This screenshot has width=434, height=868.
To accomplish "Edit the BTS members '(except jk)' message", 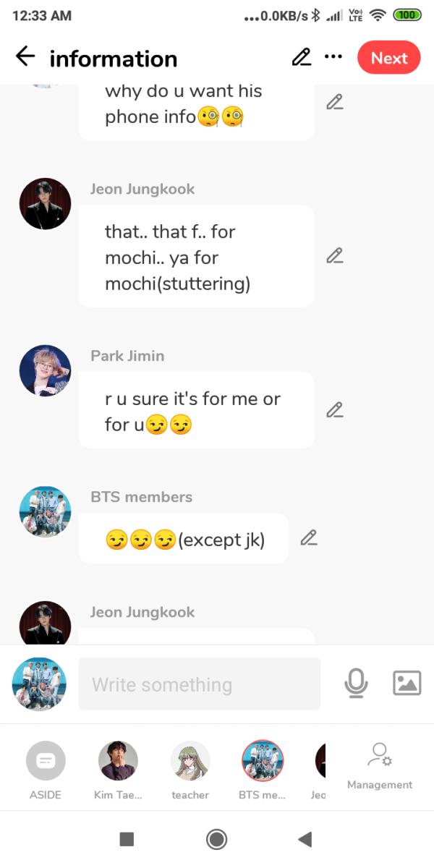I will point(309,538).
